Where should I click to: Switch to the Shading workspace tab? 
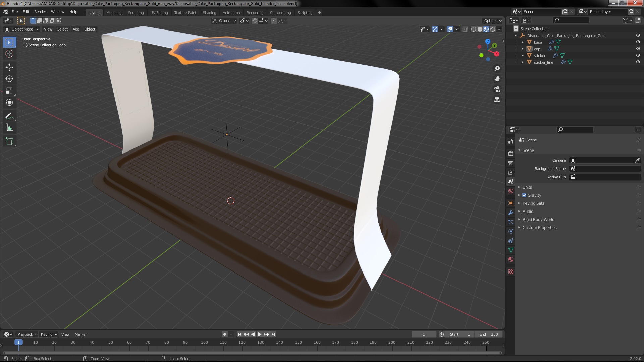click(x=209, y=13)
